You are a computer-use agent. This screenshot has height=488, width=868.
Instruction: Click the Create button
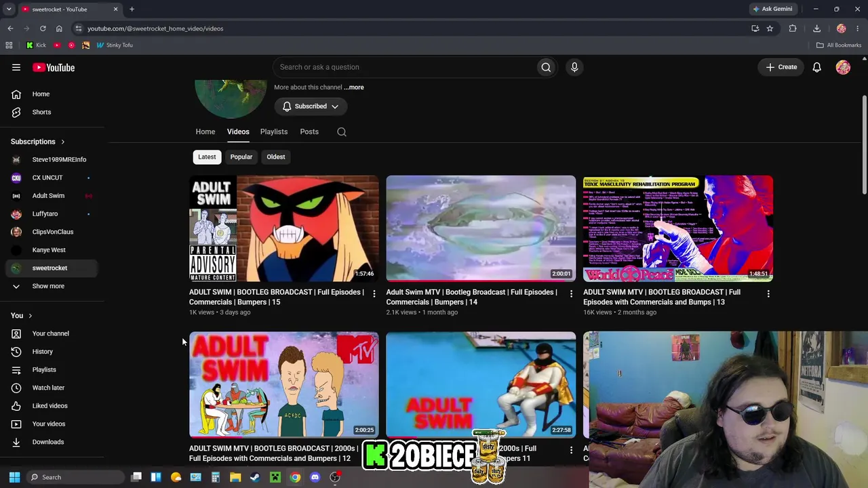coord(781,67)
